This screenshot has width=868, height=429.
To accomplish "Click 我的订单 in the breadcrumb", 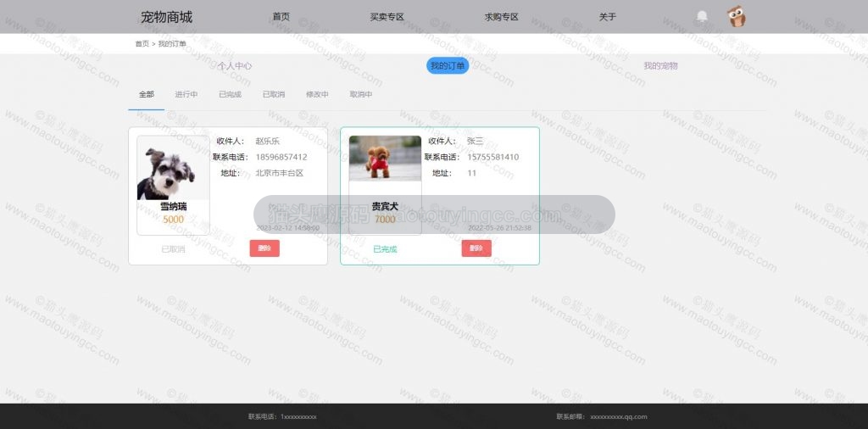I will (x=172, y=44).
